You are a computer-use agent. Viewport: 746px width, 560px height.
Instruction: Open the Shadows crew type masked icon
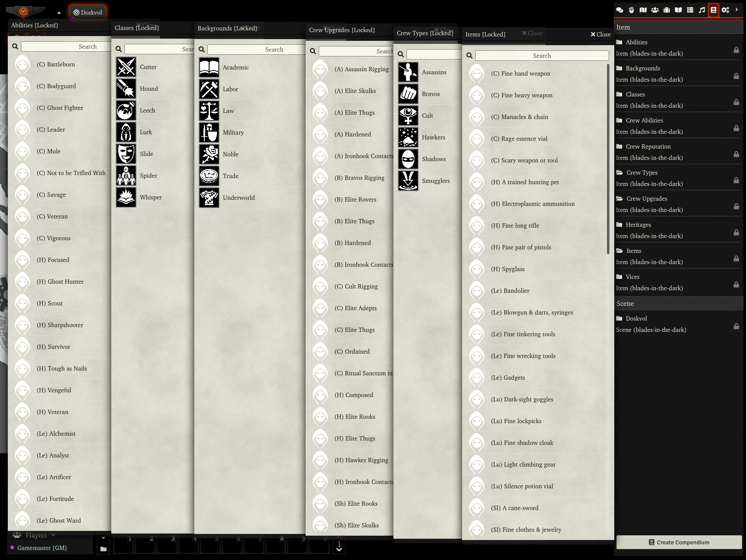[x=408, y=159]
